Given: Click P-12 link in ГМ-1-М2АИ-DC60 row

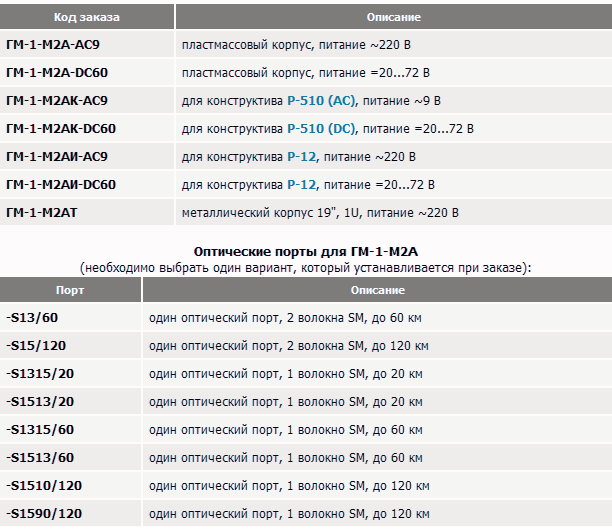Looking at the screenshot, I should pos(302,185).
